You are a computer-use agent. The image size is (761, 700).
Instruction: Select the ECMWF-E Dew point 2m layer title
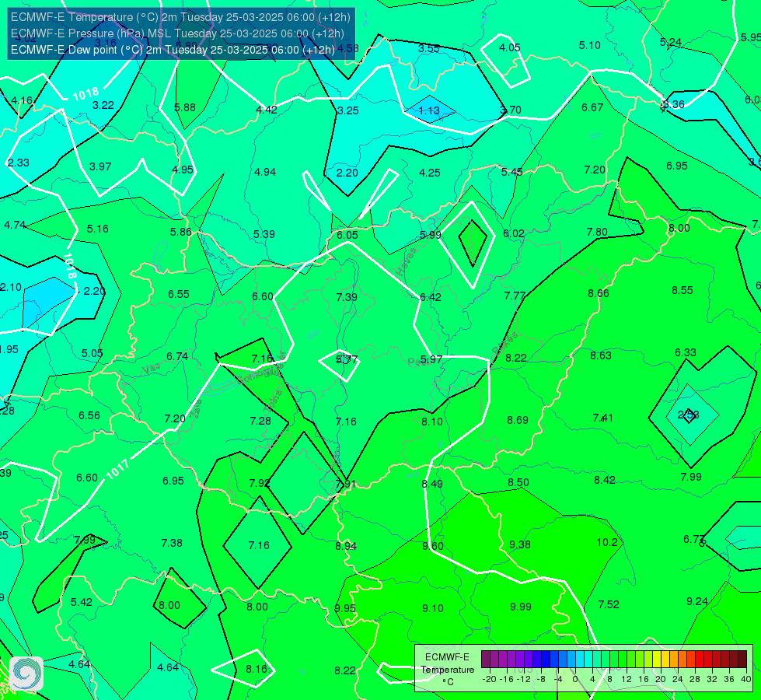tap(173, 50)
